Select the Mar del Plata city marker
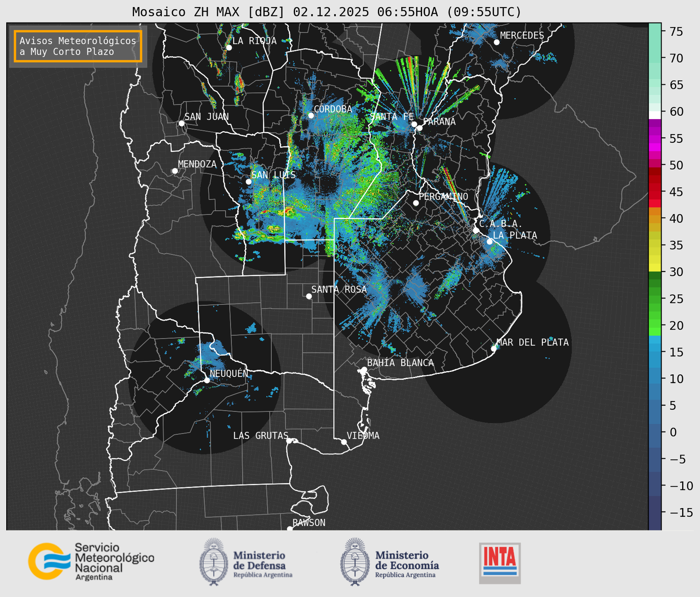 click(494, 349)
